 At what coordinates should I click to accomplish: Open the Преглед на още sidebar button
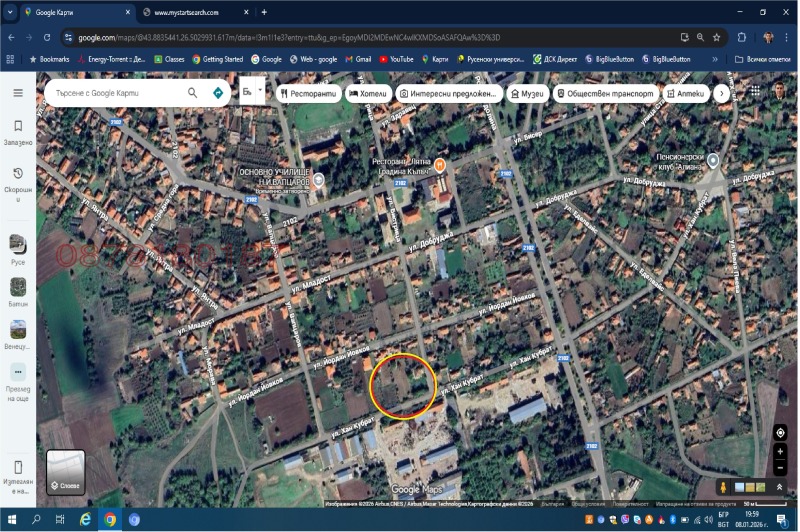pos(18,383)
